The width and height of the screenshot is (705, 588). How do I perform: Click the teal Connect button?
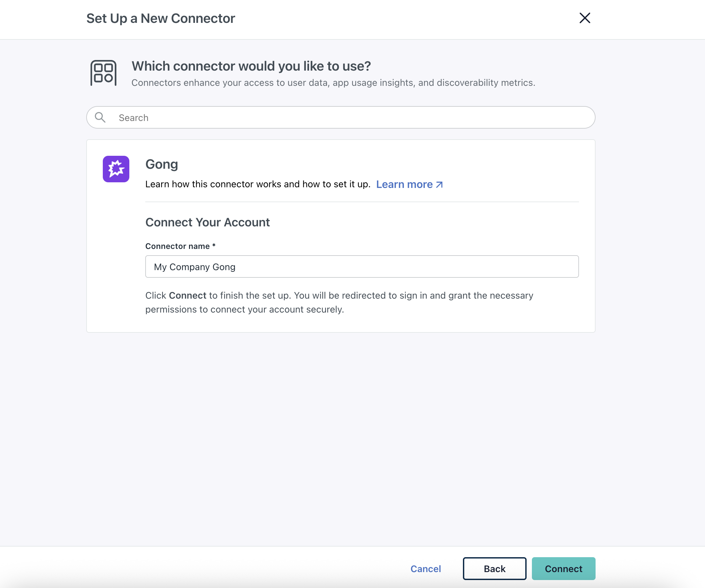click(x=563, y=568)
